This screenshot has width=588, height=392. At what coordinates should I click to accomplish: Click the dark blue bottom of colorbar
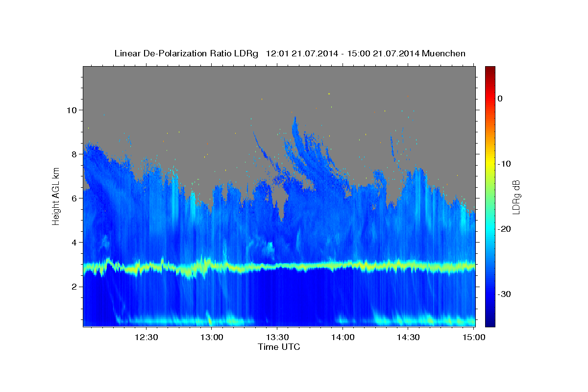490,322
